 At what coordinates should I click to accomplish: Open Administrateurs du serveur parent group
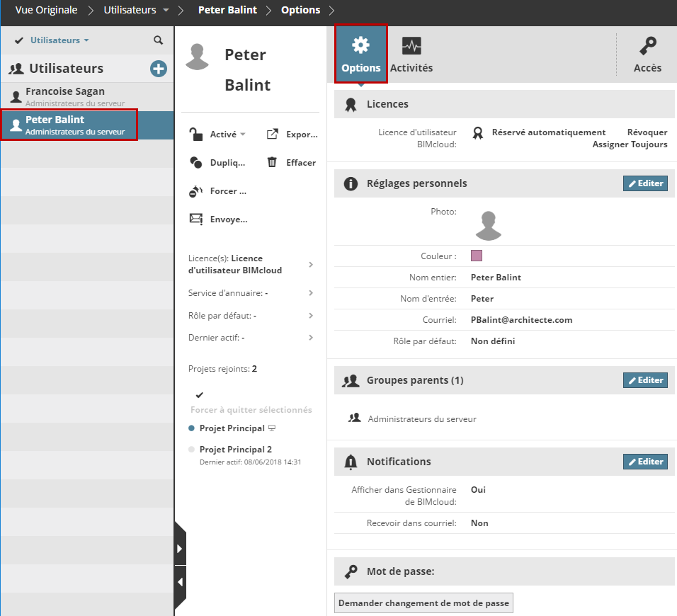[x=422, y=418]
